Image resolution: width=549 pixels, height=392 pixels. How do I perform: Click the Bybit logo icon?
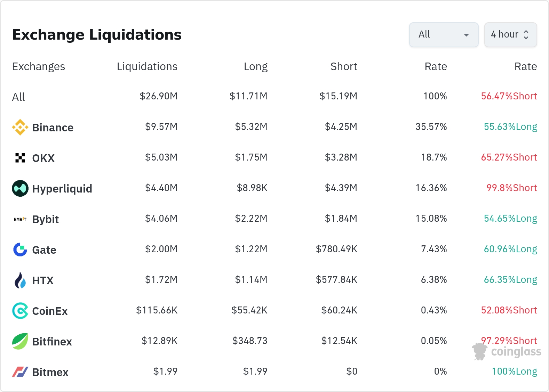point(20,219)
